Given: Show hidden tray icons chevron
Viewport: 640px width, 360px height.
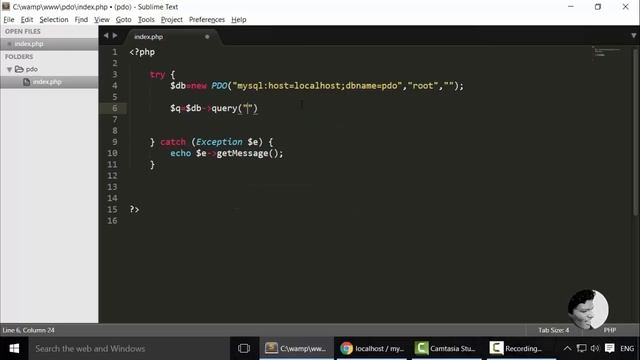Looking at the screenshot, I should point(567,348).
